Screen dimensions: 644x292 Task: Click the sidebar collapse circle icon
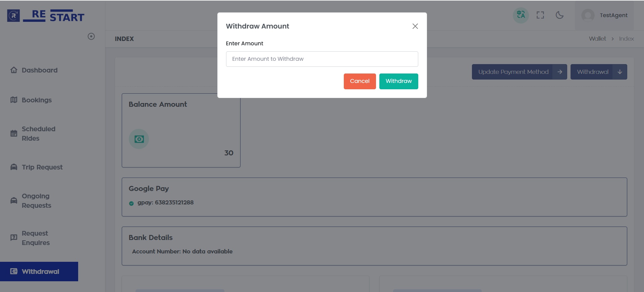[x=91, y=36]
